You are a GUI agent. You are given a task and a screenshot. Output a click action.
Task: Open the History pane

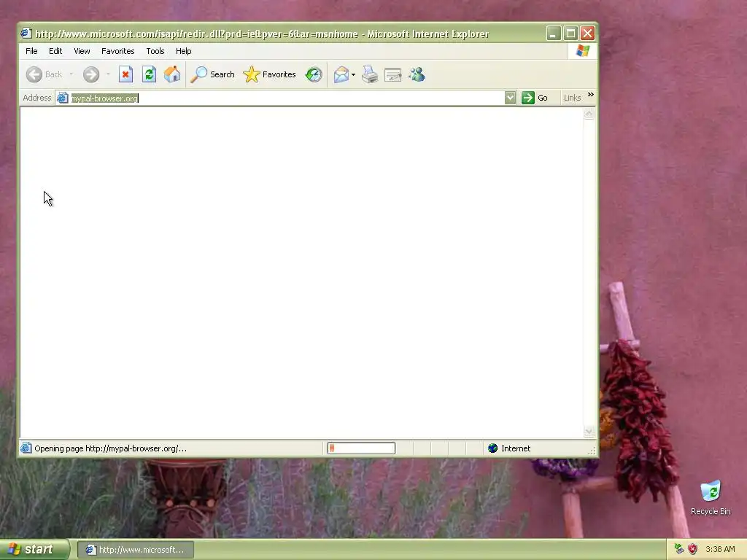[314, 74]
